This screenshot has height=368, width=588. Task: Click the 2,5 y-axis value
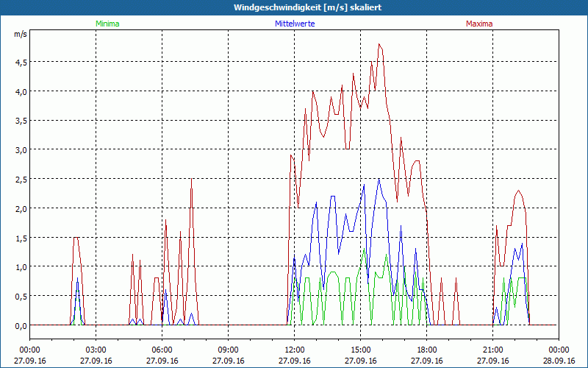click(21, 180)
